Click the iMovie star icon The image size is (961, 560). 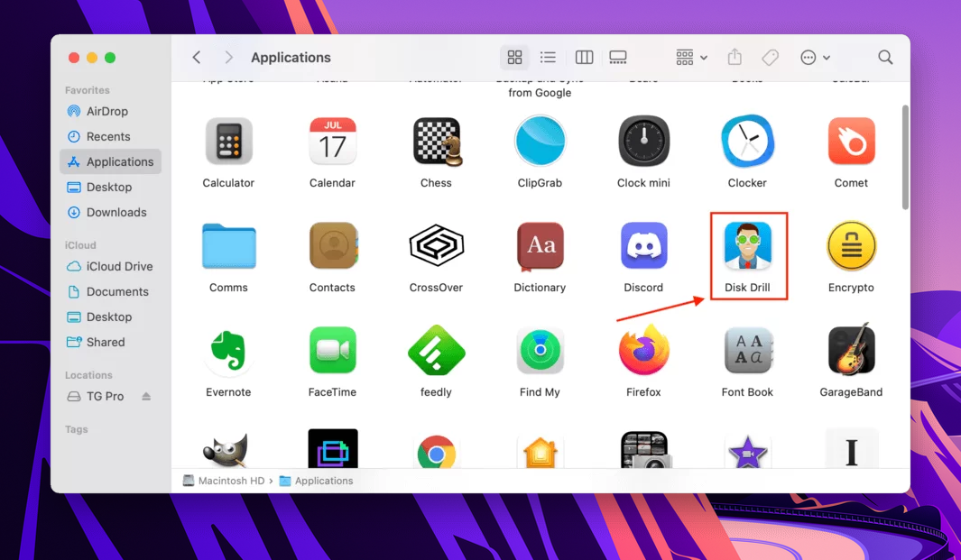(747, 454)
